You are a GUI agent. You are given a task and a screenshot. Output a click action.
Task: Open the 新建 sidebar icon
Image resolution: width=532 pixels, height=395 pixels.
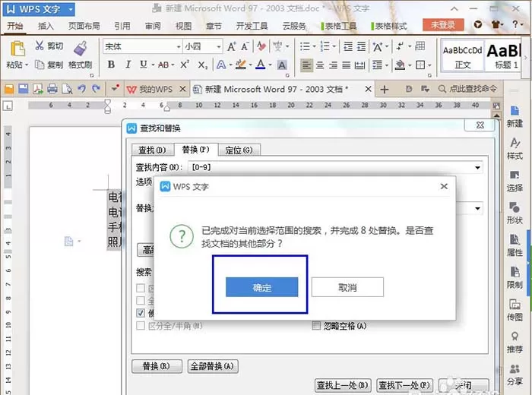[x=515, y=116]
